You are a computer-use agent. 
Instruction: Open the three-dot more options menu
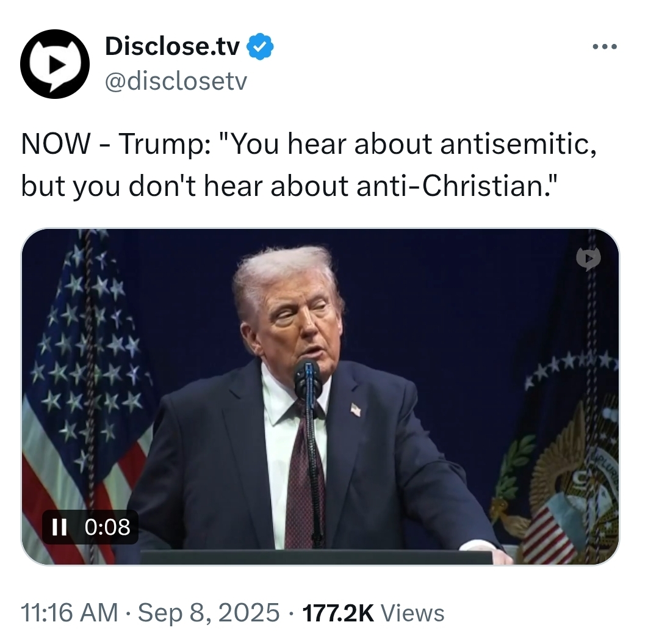pyautogui.click(x=605, y=47)
